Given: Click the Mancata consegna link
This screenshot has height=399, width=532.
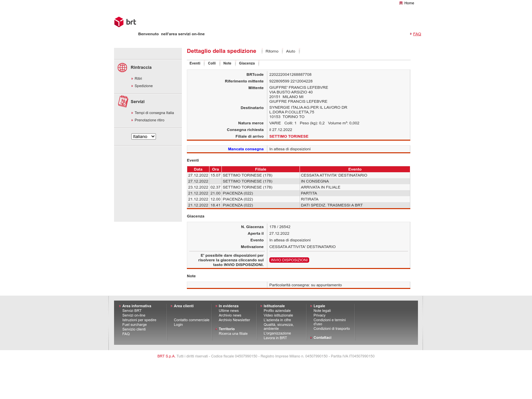Looking at the screenshot, I should click(246, 149).
